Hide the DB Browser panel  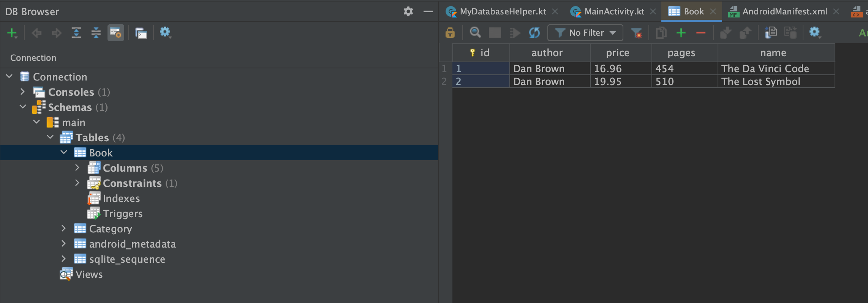point(428,11)
